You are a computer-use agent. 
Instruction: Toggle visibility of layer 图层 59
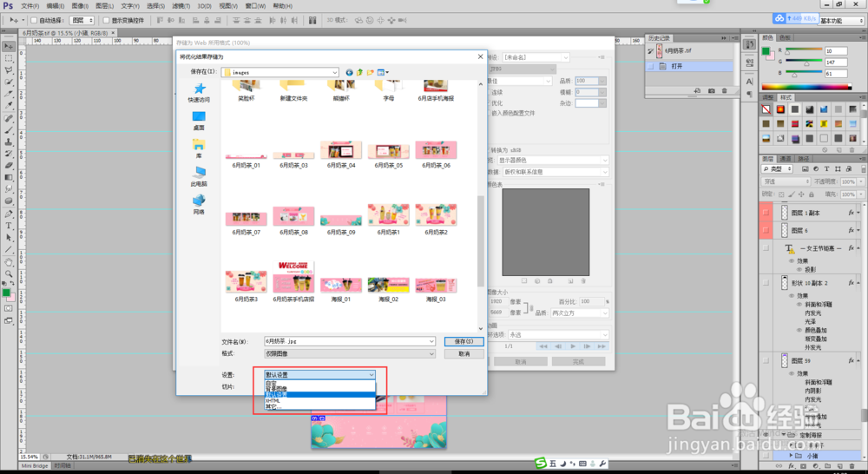pyautogui.click(x=766, y=361)
